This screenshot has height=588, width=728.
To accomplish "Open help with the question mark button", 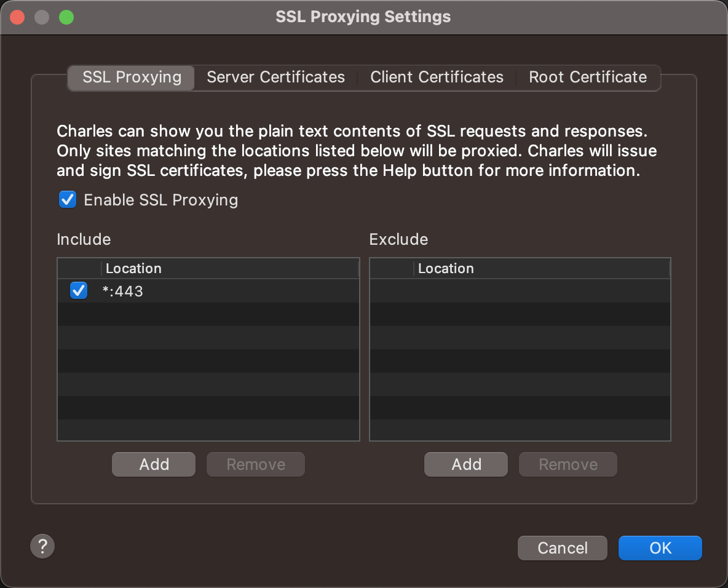I will pyautogui.click(x=42, y=546).
